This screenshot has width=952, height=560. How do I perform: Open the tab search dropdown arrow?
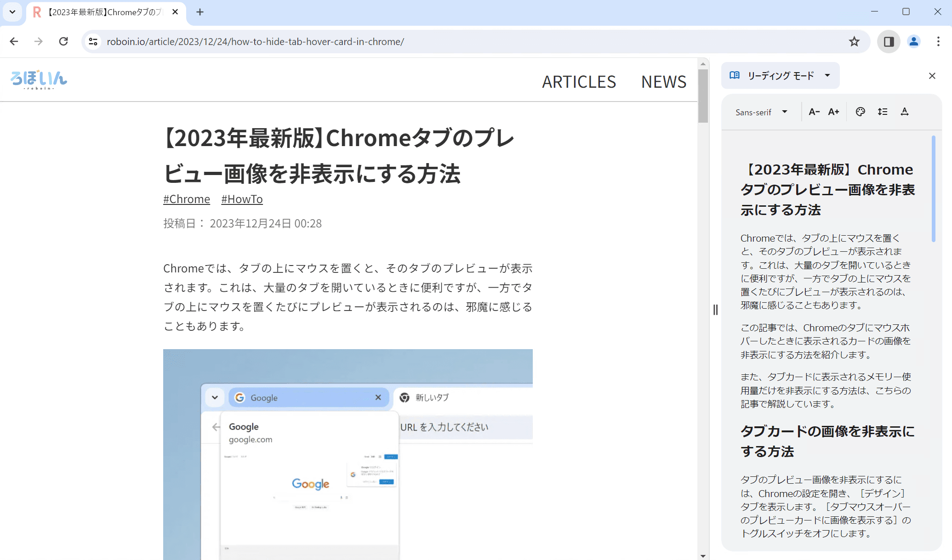pyautogui.click(x=12, y=12)
